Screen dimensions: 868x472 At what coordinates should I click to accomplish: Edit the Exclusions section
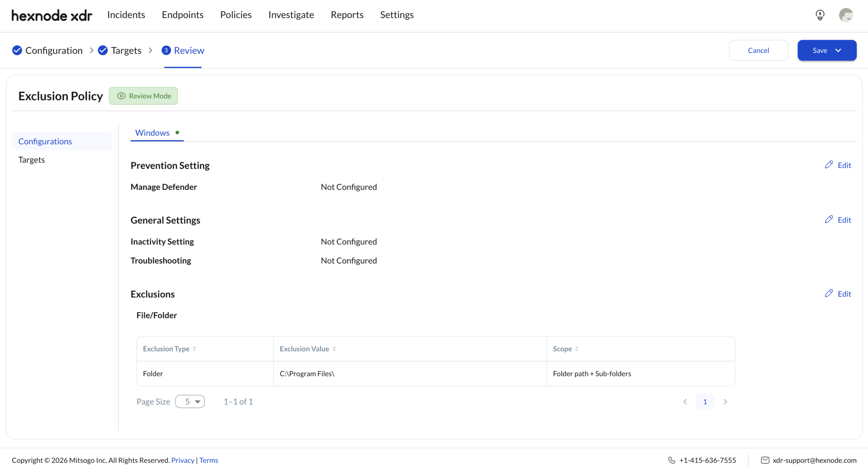pos(838,294)
